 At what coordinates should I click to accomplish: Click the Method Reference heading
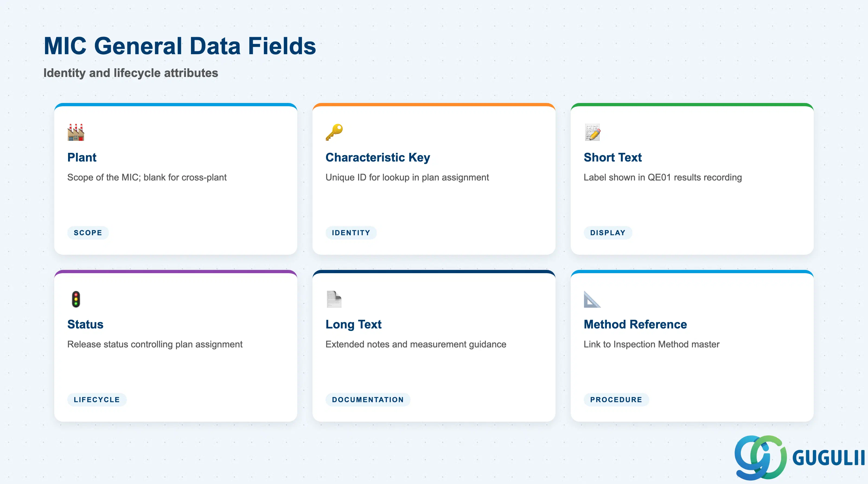click(x=635, y=324)
